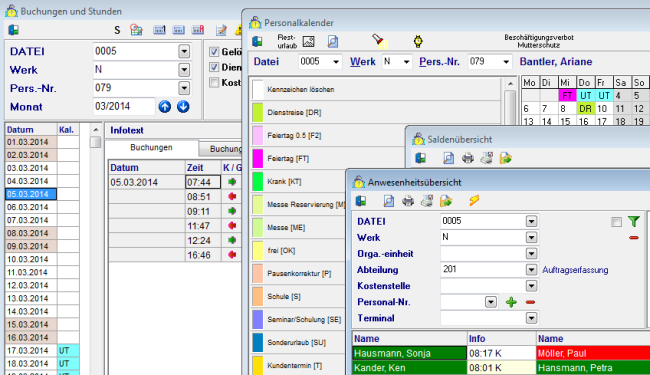Click exit-door icon in Buchungen und Stunden toolbar
The width and height of the screenshot is (650, 375).
[x=14, y=30]
